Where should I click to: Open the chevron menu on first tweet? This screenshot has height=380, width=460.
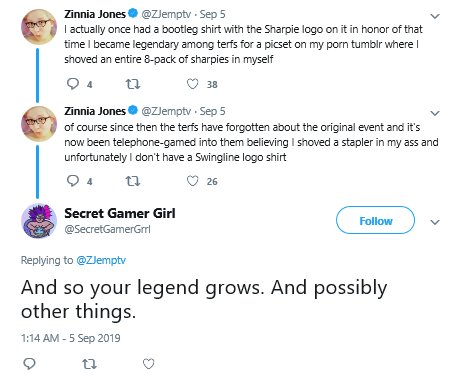pos(435,16)
